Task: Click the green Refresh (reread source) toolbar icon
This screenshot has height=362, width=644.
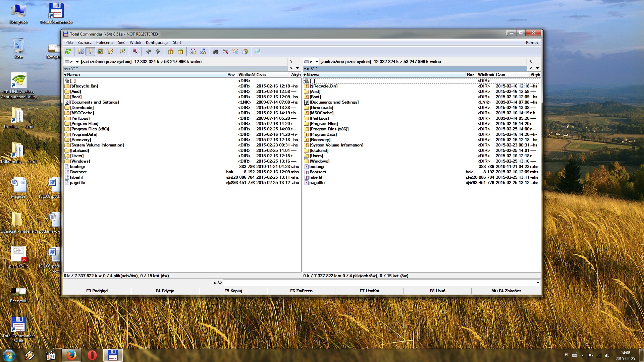Action: (68, 51)
